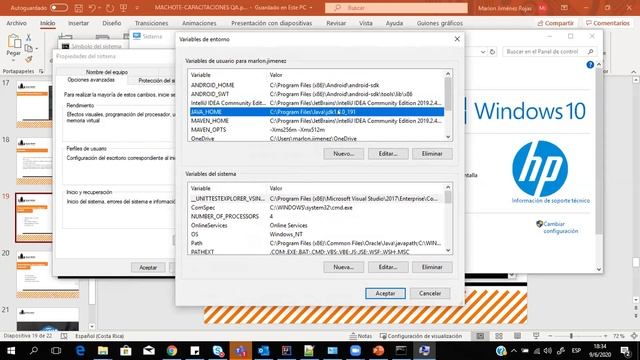Click the Compartir button

556,23
